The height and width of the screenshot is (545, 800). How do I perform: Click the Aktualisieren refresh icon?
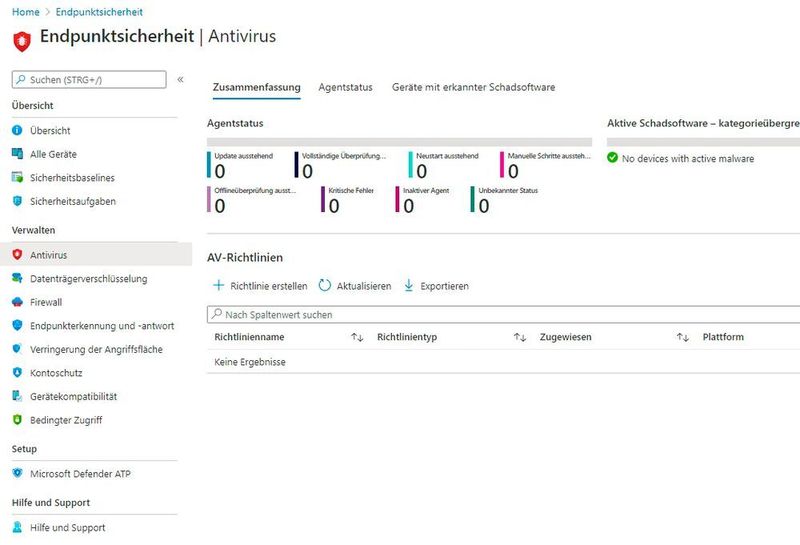(x=325, y=285)
